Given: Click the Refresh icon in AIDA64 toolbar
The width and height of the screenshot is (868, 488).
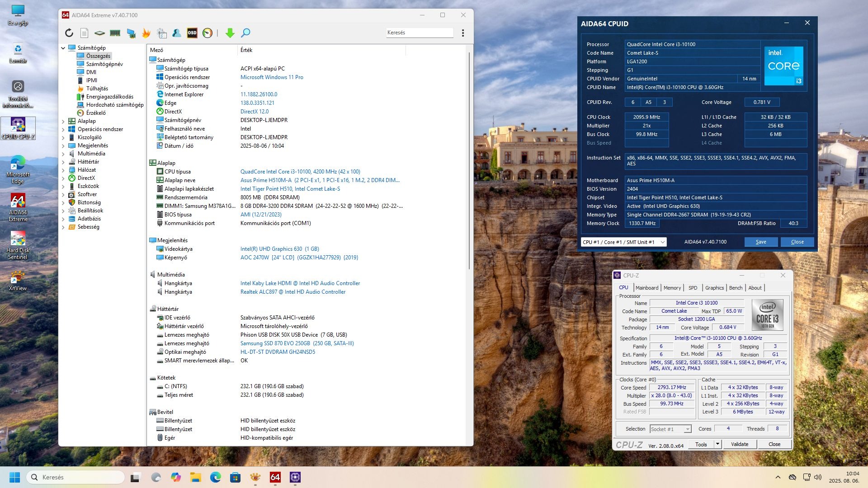Looking at the screenshot, I should (x=69, y=33).
